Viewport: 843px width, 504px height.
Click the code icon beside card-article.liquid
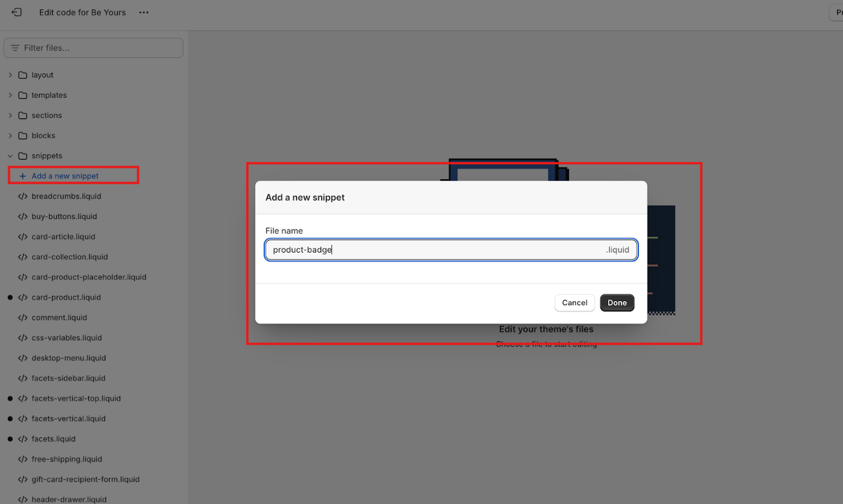pyautogui.click(x=22, y=237)
